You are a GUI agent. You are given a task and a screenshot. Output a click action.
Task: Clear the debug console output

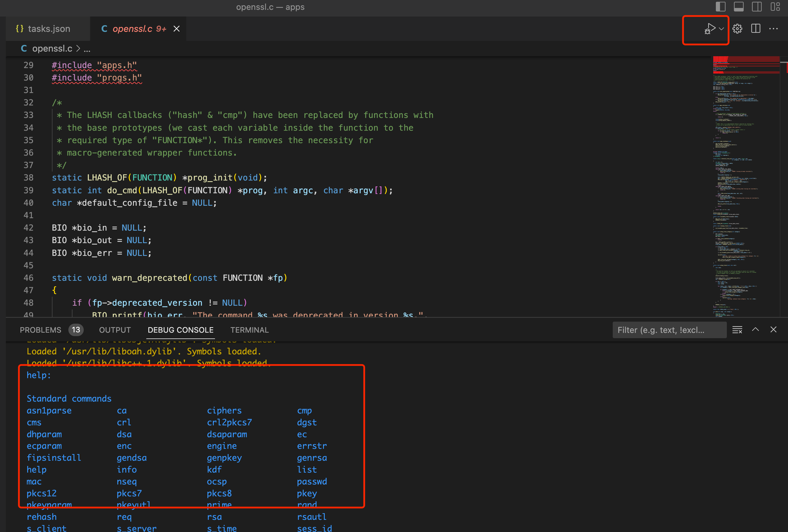point(737,330)
